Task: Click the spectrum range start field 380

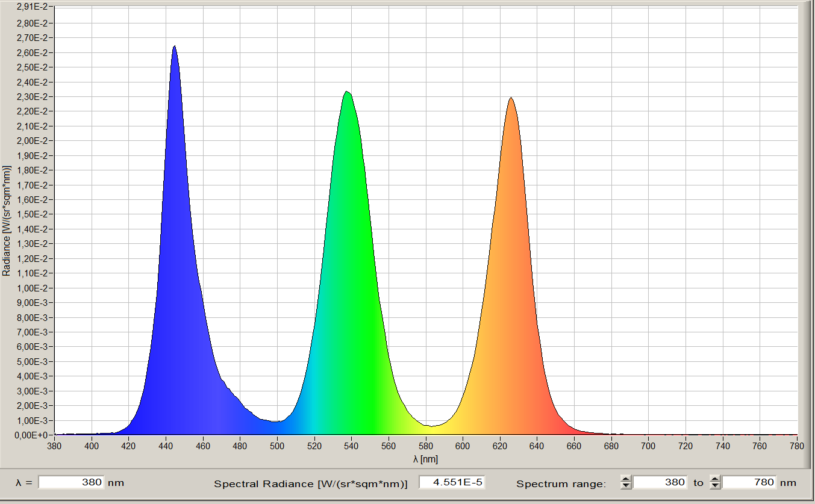Action: [x=660, y=482]
